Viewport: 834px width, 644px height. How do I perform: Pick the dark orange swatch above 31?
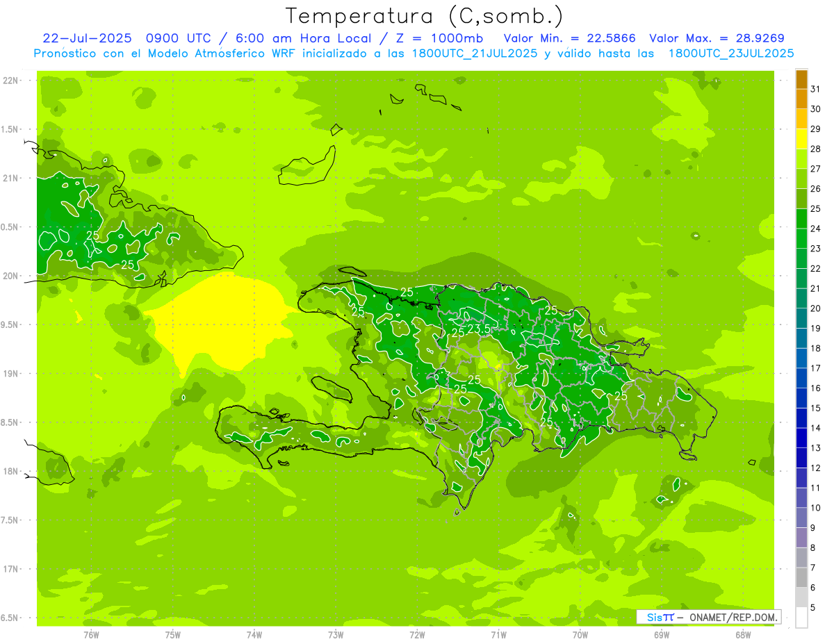[801, 79]
